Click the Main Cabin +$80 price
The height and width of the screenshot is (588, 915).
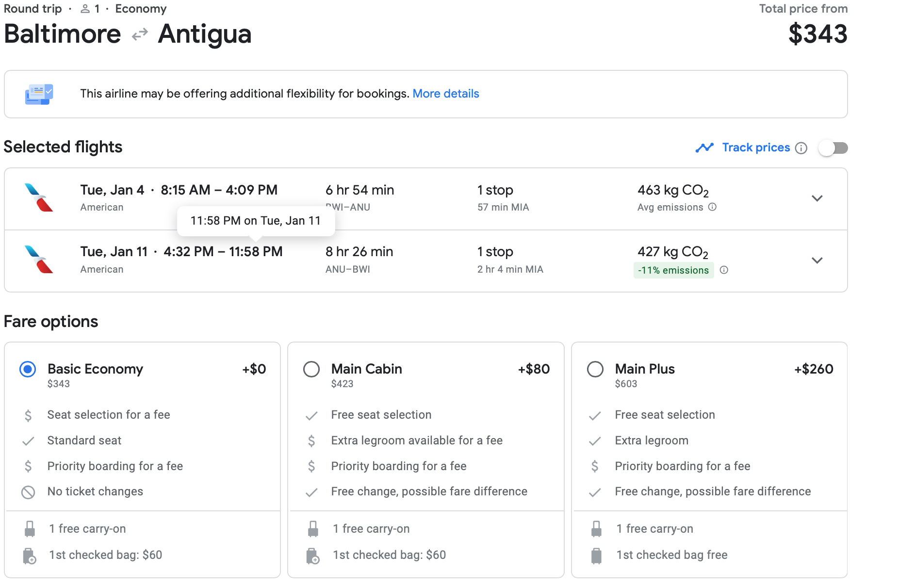(534, 369)
